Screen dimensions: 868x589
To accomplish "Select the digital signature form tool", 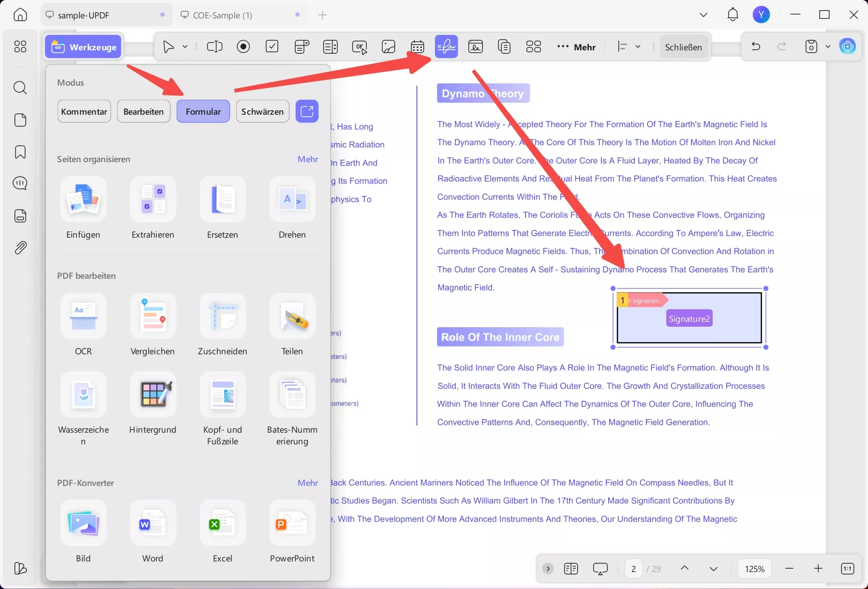I will (476, 46).
